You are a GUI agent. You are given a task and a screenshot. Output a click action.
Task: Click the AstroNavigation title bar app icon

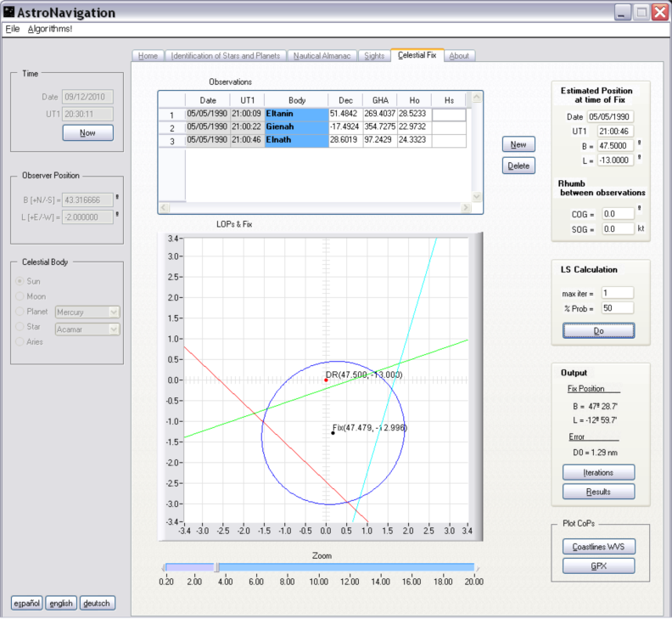[10, 12]
